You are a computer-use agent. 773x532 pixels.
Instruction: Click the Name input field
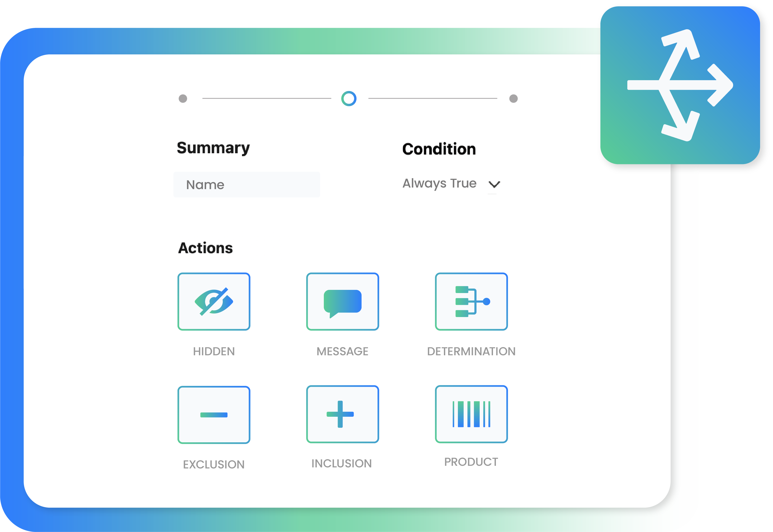(247, 184)
